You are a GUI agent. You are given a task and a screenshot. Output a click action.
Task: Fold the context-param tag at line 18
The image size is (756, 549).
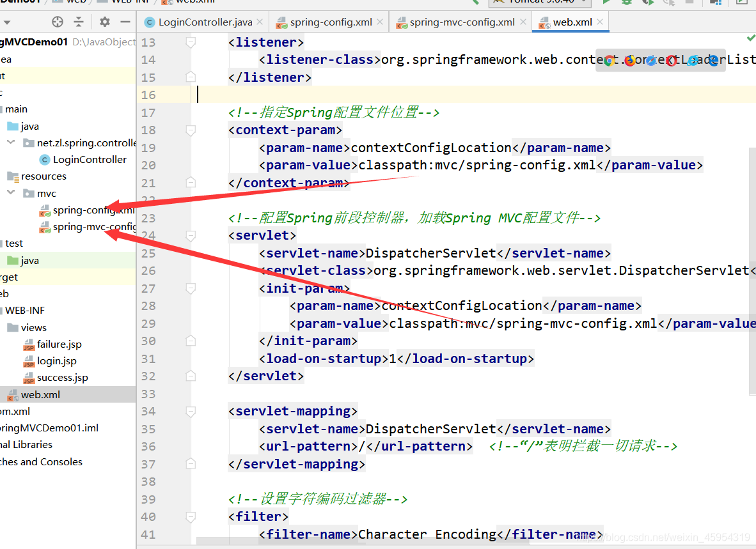click(x=191, y=130)
